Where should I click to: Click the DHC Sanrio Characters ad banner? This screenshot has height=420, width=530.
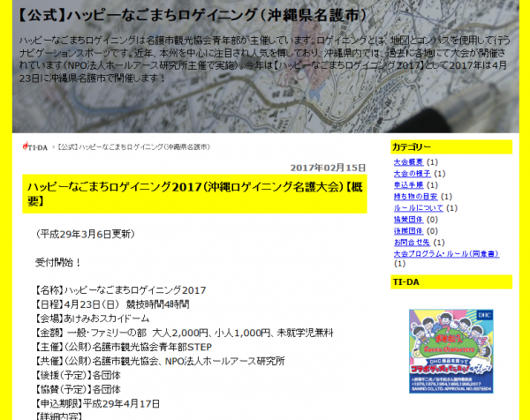pyautogui.click(x=450, y=351)
